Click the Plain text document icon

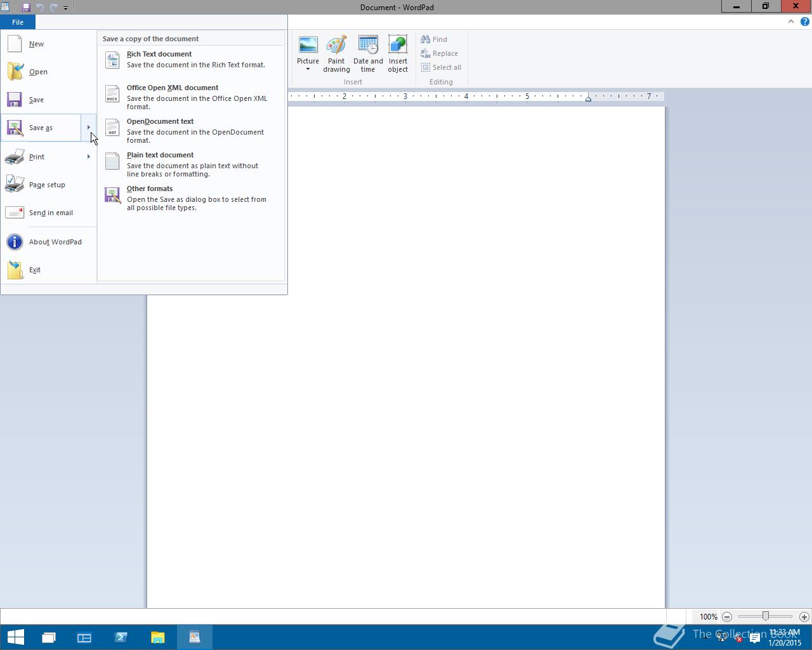click(112, 161)
